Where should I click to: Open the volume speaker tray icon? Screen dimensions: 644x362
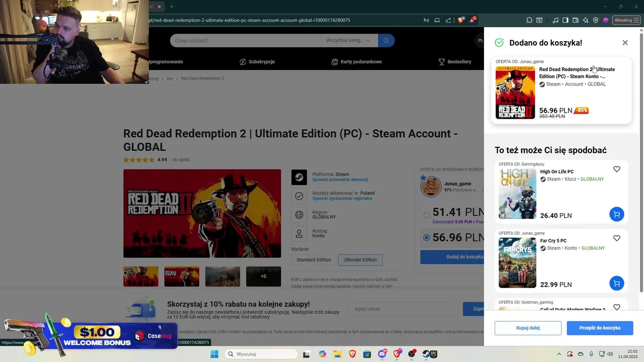point(610,354)
